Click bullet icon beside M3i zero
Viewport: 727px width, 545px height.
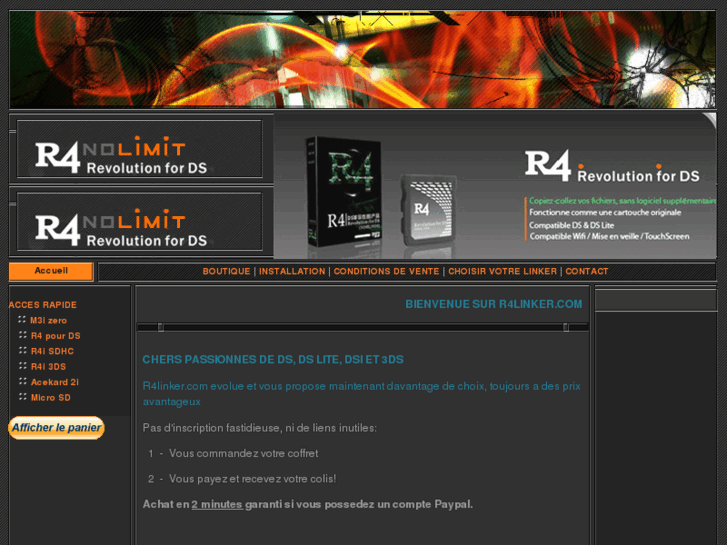pos(22,319)
